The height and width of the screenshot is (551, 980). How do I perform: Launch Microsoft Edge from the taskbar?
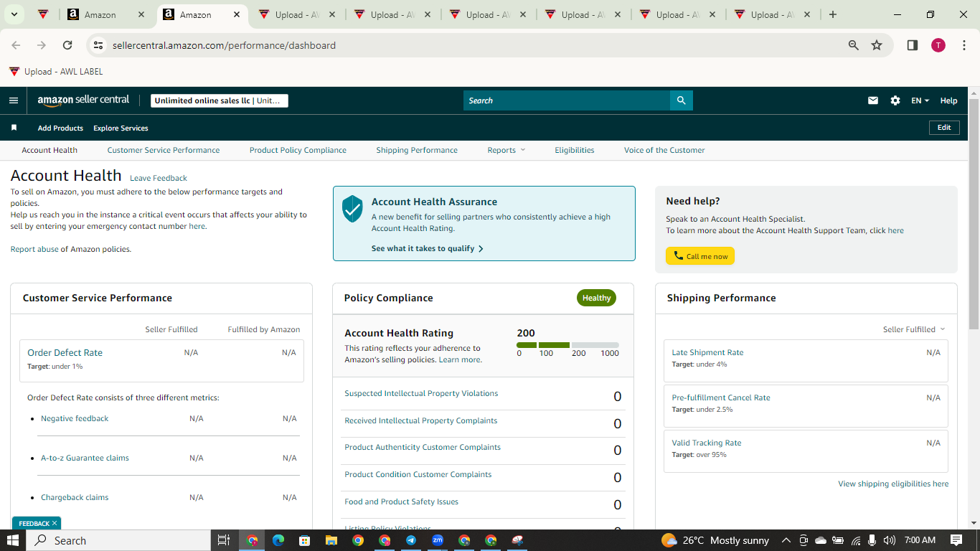tap(278, 540)
